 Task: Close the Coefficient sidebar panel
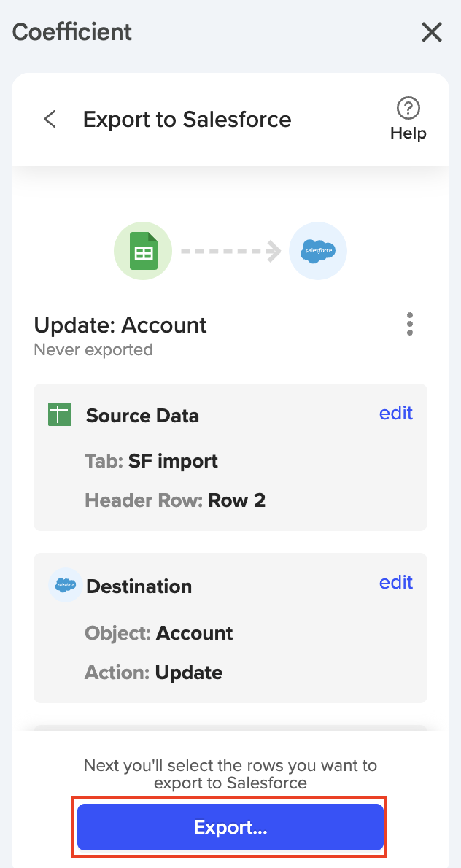[x=432, y=32]
